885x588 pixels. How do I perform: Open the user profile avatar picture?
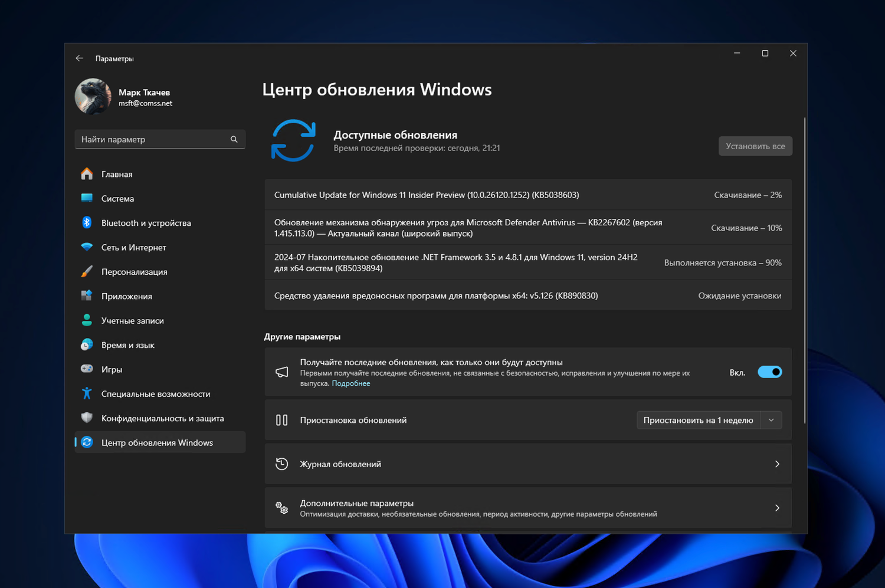pos(93,96)
